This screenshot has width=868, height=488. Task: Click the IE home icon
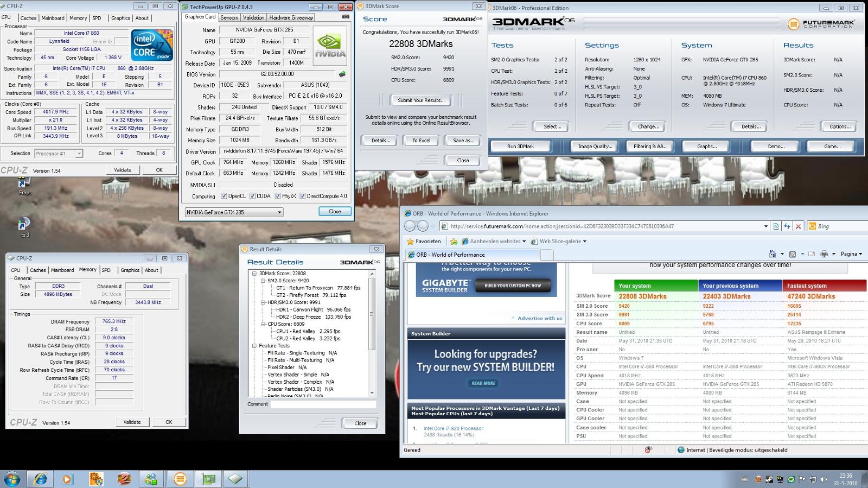coord(773,254)
